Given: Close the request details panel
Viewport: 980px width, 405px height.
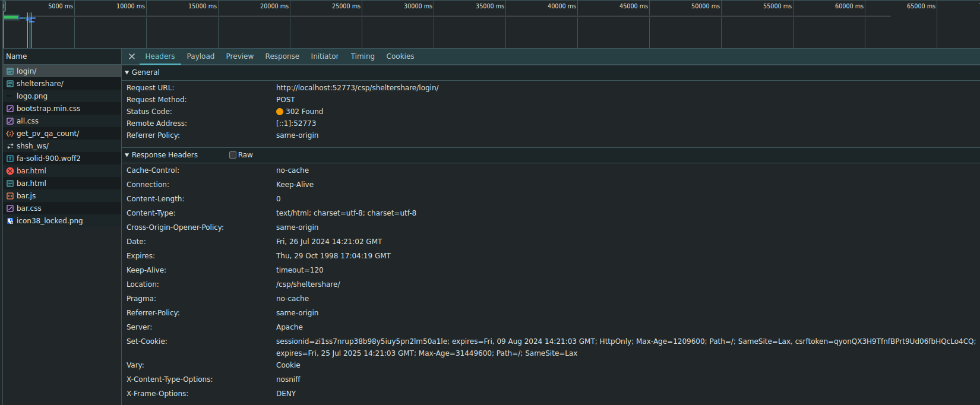Looking at the screenshot, I should (x=132, y=56).
